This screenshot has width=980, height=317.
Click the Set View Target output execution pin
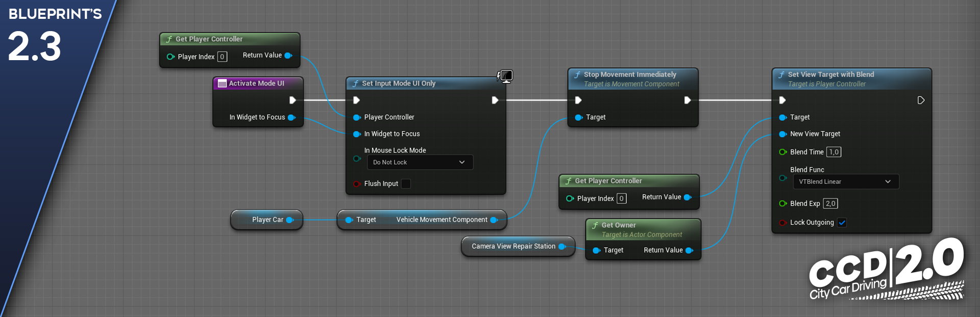(921, 100)
